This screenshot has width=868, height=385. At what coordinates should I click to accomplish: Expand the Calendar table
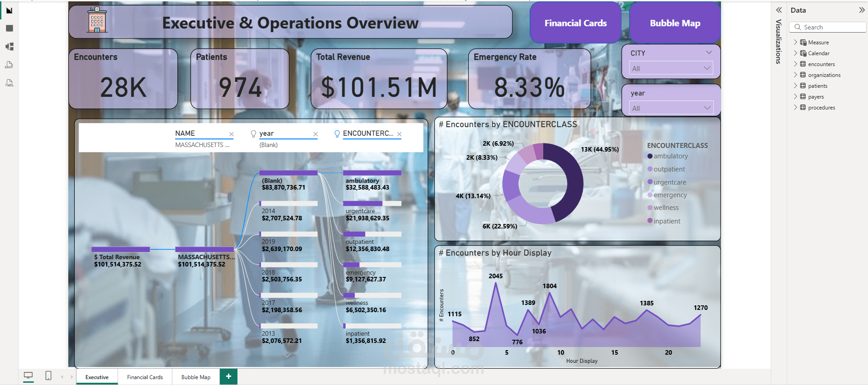click(796, 53)
